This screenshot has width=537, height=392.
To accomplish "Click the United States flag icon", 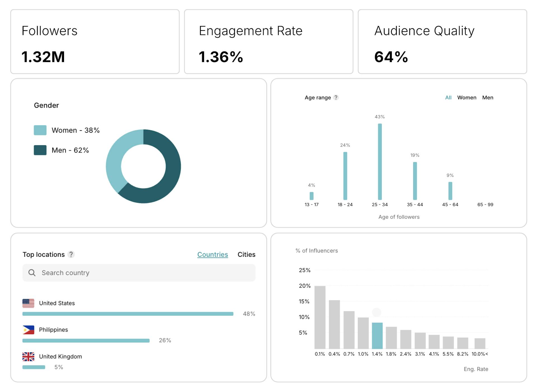I will pyautogui.click(x=28, y=303).
